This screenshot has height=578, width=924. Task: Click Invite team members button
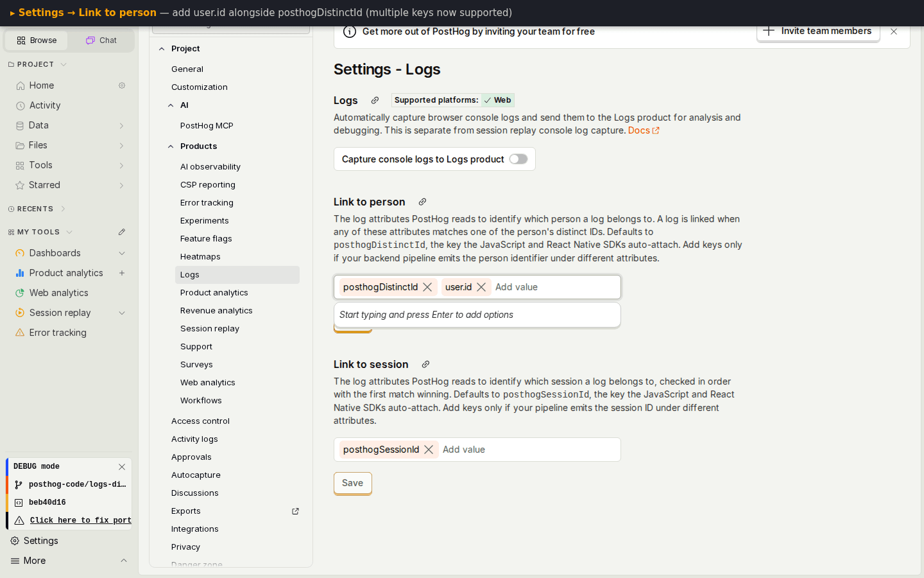click(818, 31)
